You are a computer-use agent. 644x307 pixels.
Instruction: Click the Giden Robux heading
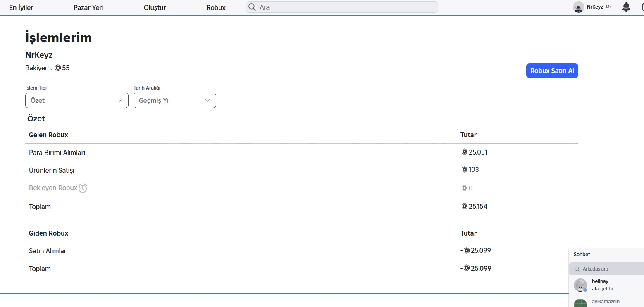(49, 233)
